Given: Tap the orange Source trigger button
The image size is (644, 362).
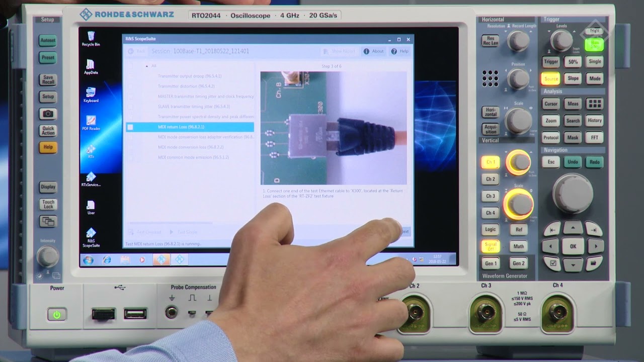Looking at the screenshot, I should click(551, 78).
